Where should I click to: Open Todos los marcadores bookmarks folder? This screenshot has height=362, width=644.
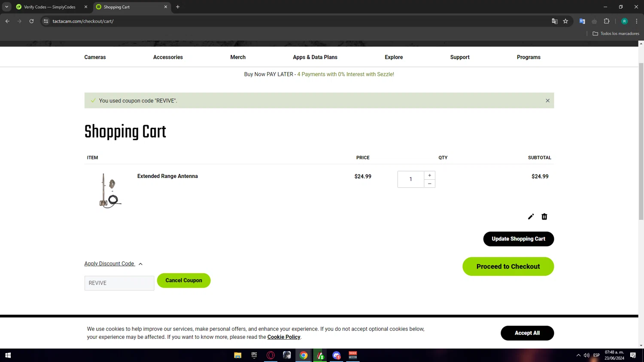click(x=616, y=33)
